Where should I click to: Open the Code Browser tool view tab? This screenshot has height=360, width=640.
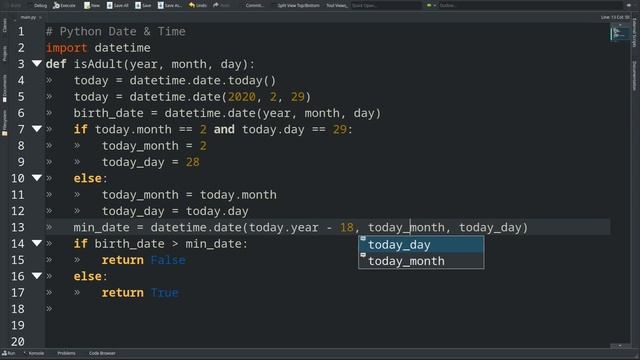tap(102, 353)
